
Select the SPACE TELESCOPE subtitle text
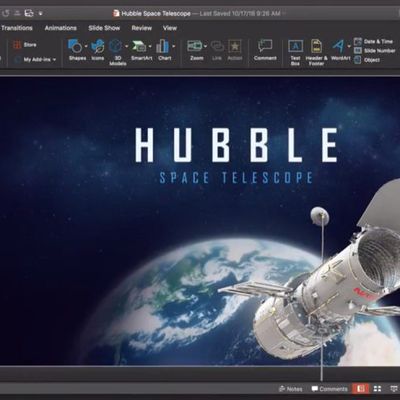tap(236, 178)
